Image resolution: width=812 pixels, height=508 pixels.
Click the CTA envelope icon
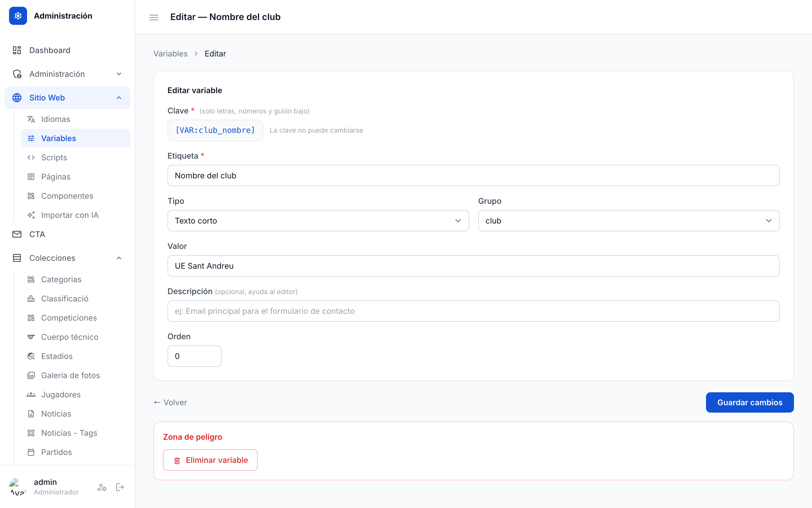pos(17,234)
